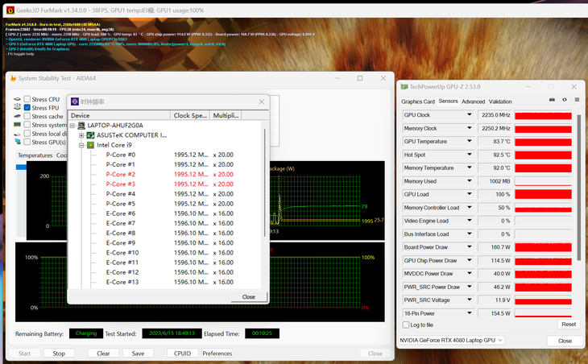This screenshot has height=364, width=588.
Task: Click the Multiplier column header
Action: tap(226, 115)
